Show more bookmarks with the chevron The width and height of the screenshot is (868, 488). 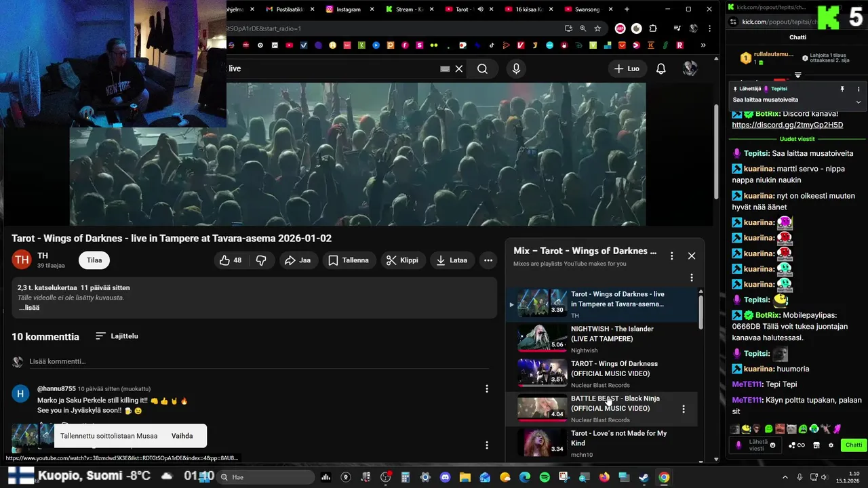[x=703, y=45]
